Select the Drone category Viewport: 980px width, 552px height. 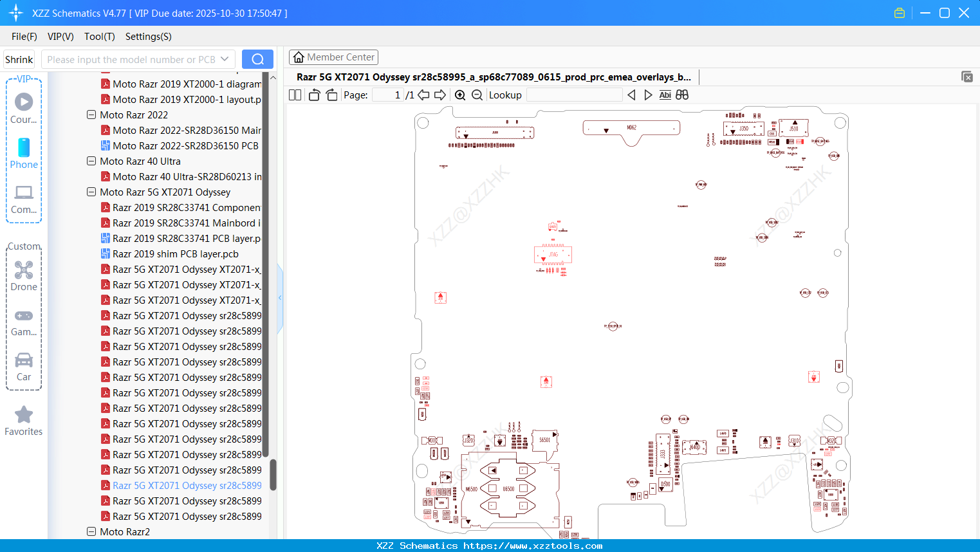24,275
